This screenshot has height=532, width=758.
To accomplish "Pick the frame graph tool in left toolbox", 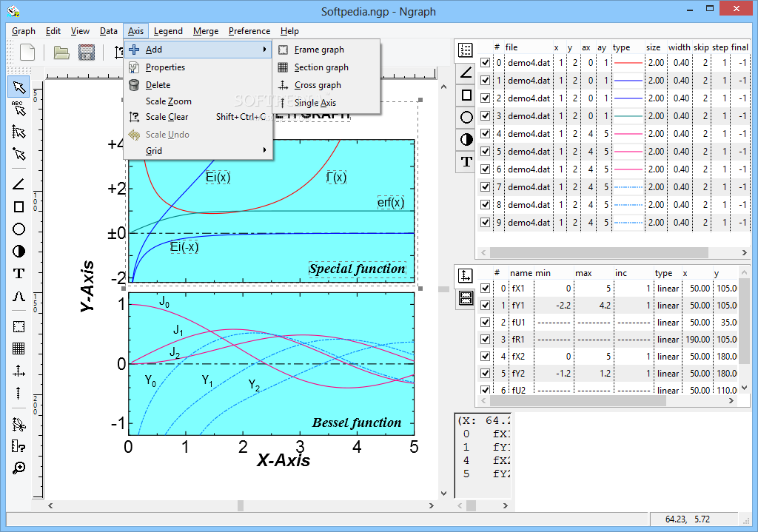I will 19,326.
